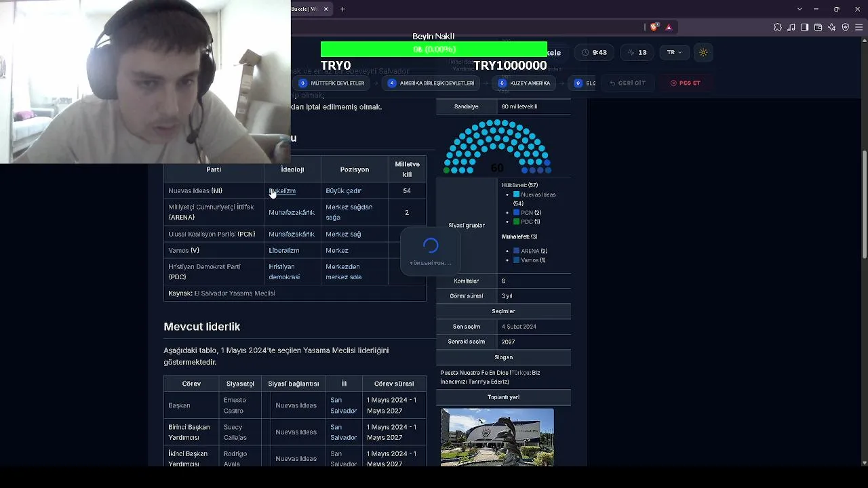Click the page vertical scrollbar
Viewport: 868px width, 488px height.
click(864, 203)
